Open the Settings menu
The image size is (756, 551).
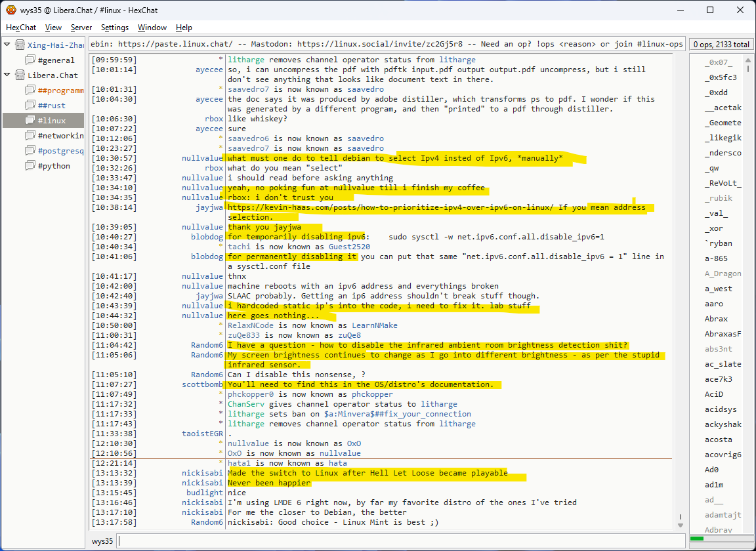click(x=115, y=28)
